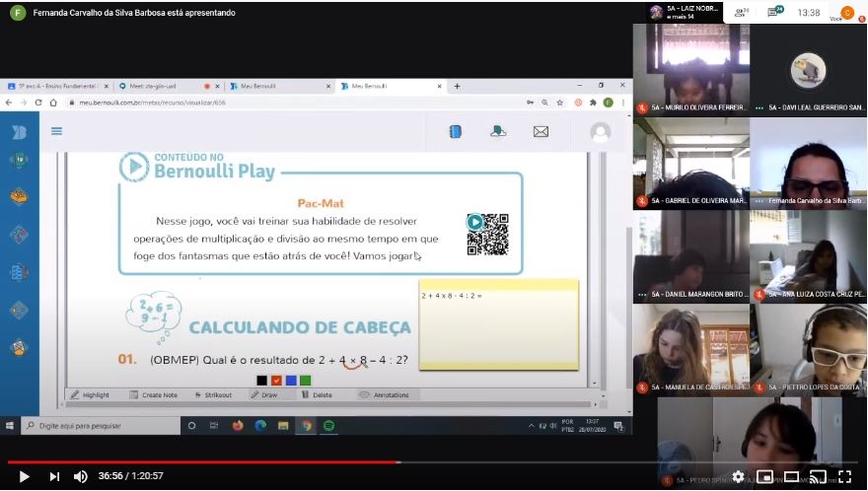Mute the YouTube player volume
Image resolution: width=868 pixels, height=491 pixels.
81,476
